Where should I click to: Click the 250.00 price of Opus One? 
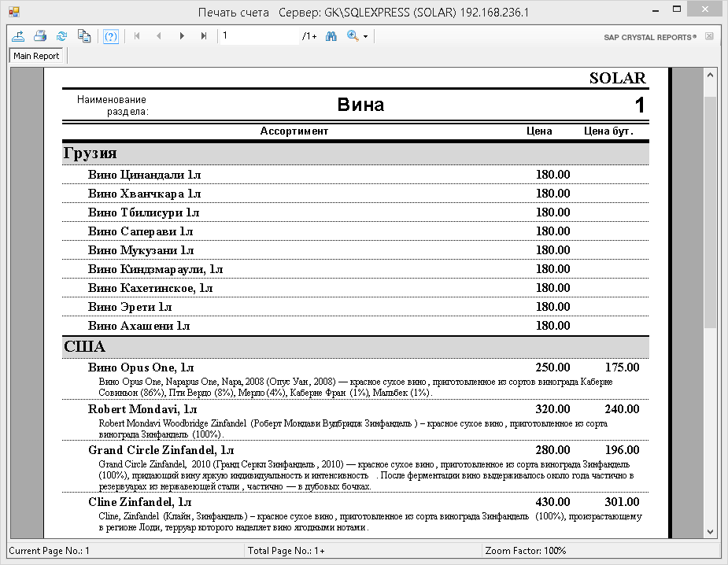click(x=552, y=367)
